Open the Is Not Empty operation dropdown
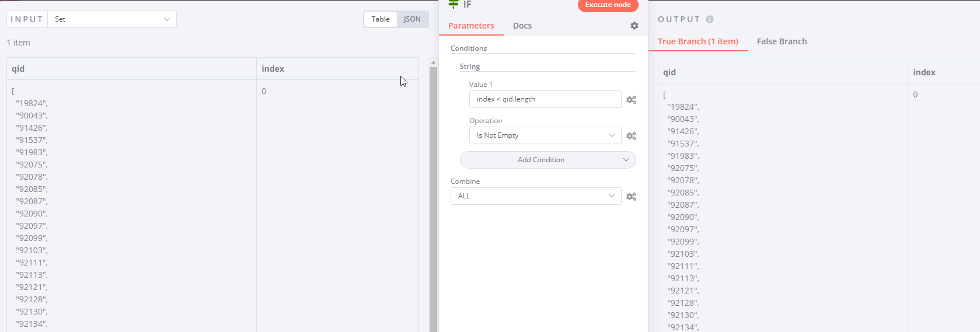This screenshot has height=332, width=980. coord(545,135)
